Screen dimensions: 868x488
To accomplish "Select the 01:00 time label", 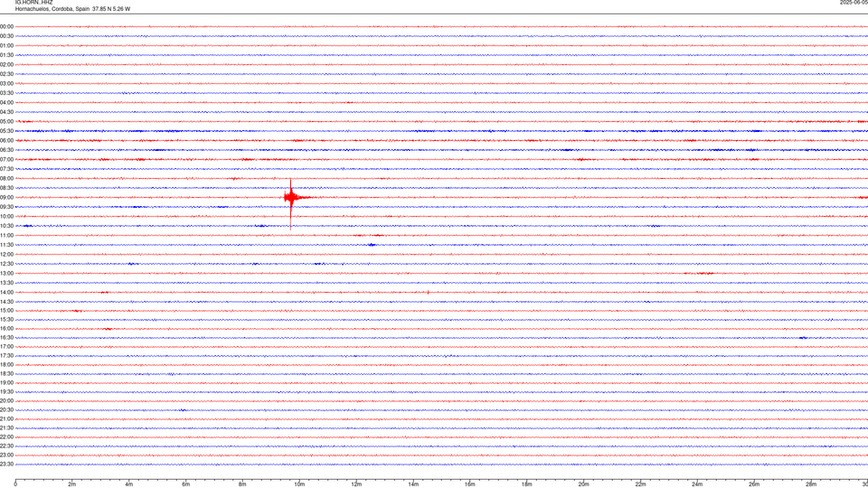I will 6,45.
